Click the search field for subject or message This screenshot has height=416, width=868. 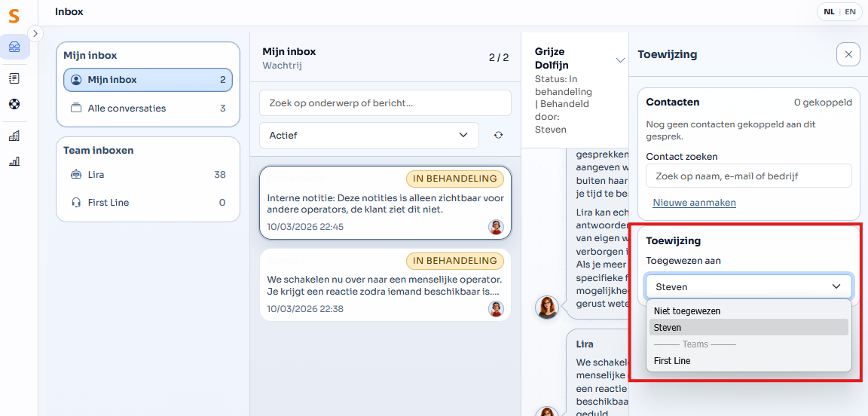385,103
